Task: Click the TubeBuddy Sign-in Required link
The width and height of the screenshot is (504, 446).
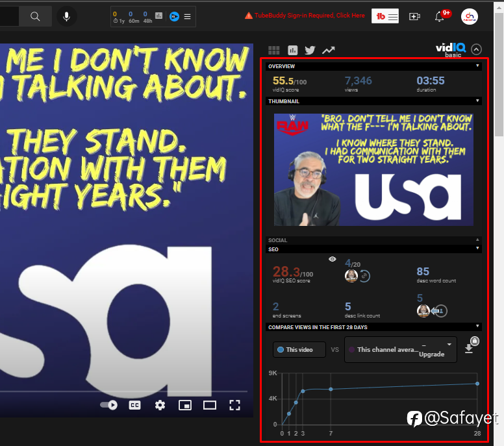Action: [305, 16]
